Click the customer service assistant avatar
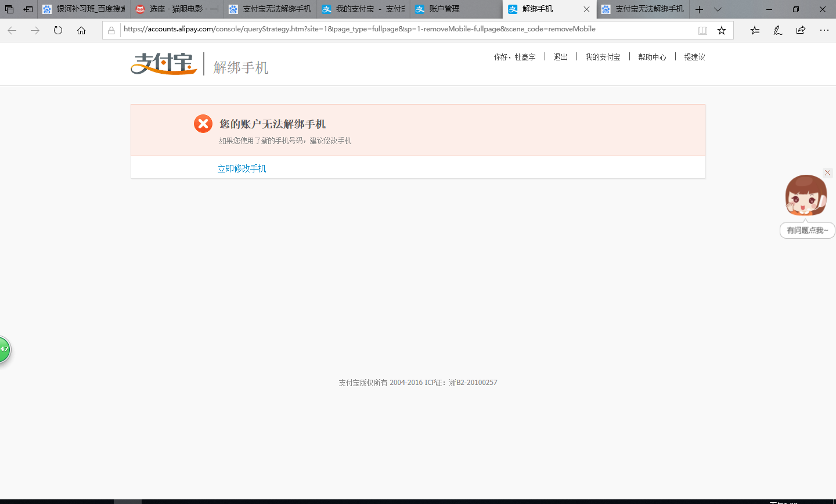 806,196
